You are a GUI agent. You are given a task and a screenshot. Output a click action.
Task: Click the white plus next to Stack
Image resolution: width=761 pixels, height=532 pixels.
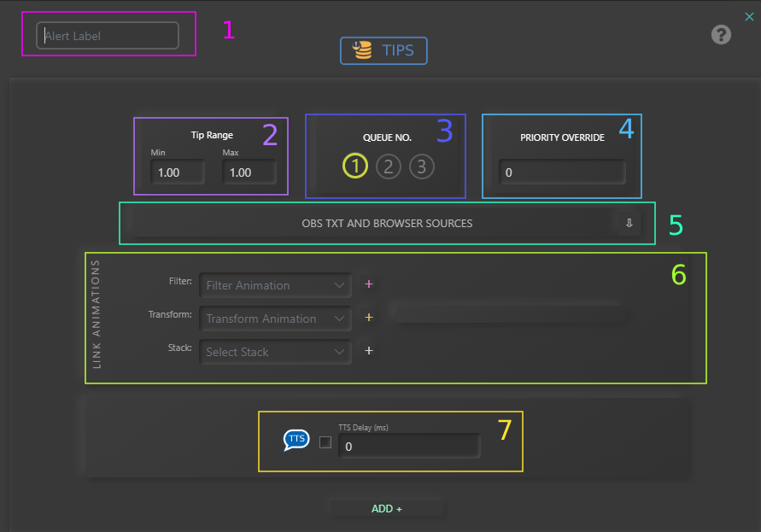(x=369, y=351)
